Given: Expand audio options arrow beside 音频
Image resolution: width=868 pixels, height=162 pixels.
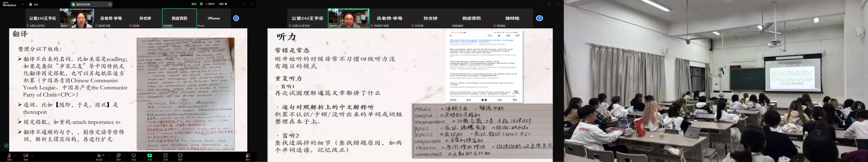Looking at the screenshot, I should coord(15,155).
